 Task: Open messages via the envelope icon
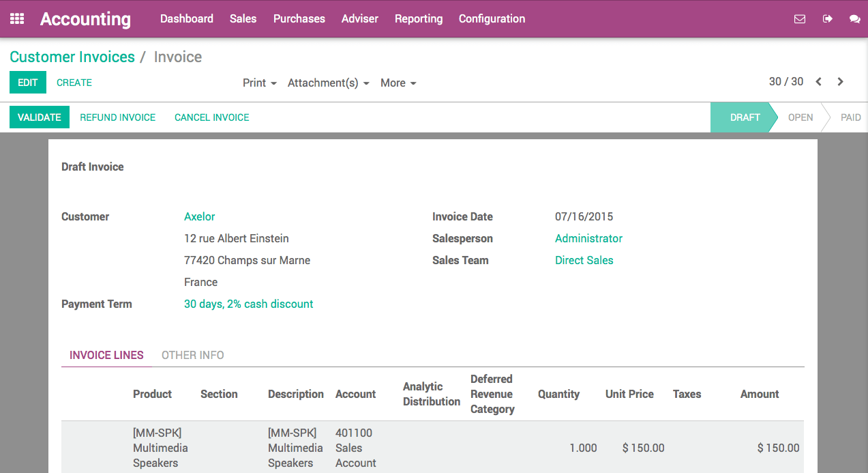click(x=799, y=18)
